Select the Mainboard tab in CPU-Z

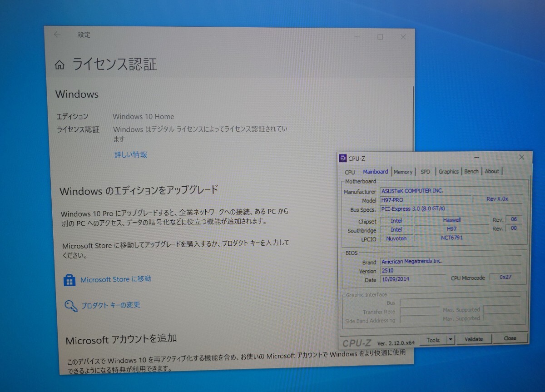coord(376,172)
